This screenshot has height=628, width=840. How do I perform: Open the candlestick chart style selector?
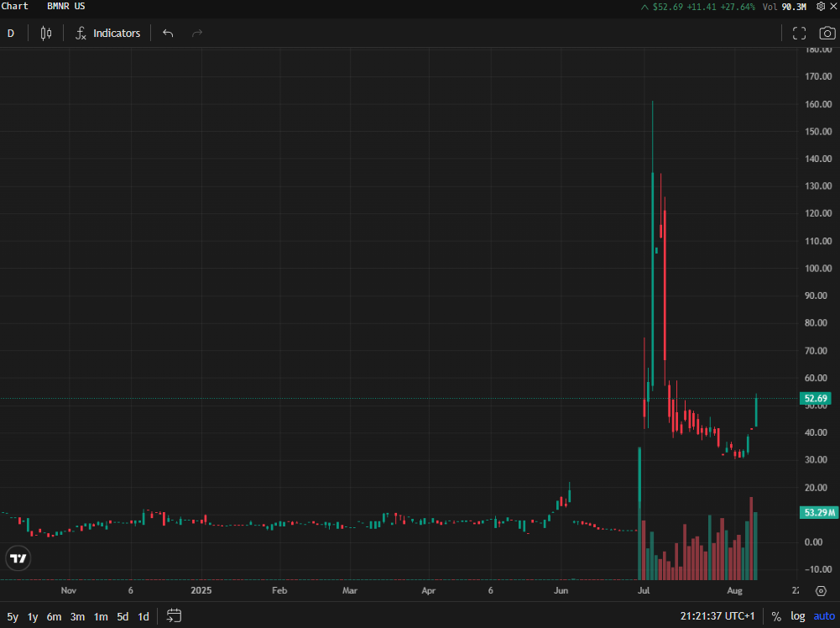46,34
